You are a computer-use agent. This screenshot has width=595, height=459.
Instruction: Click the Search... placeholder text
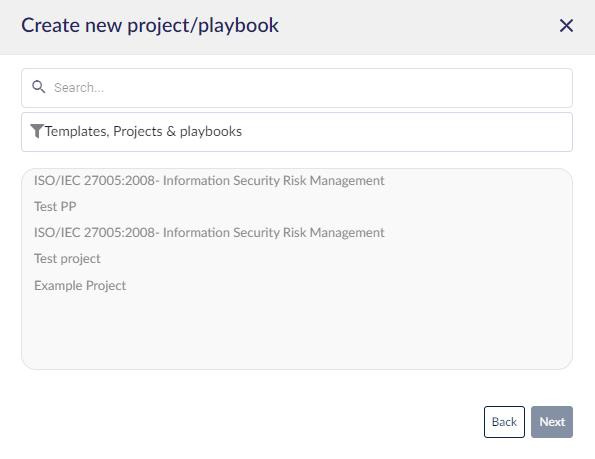pos(79,88)
